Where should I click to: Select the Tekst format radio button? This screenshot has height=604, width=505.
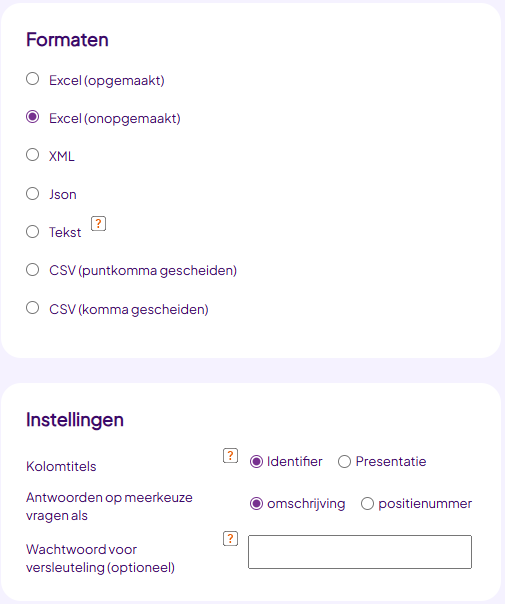[32, 232]
